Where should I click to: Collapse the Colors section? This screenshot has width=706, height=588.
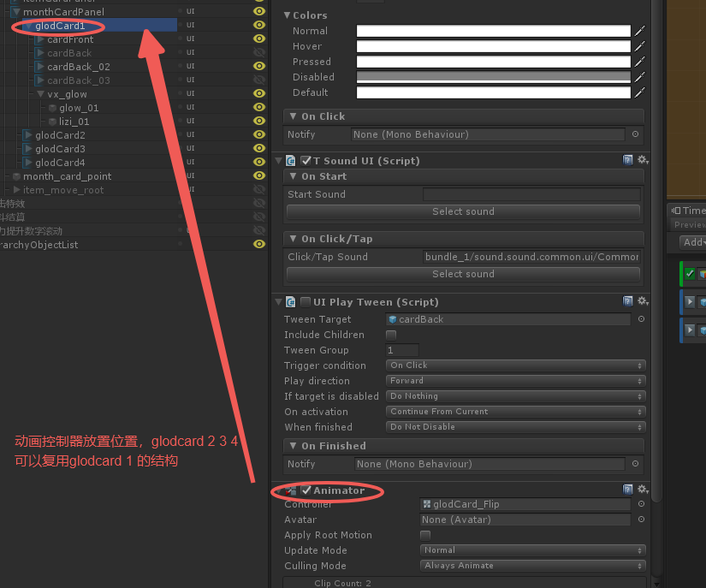click(288, 15)
